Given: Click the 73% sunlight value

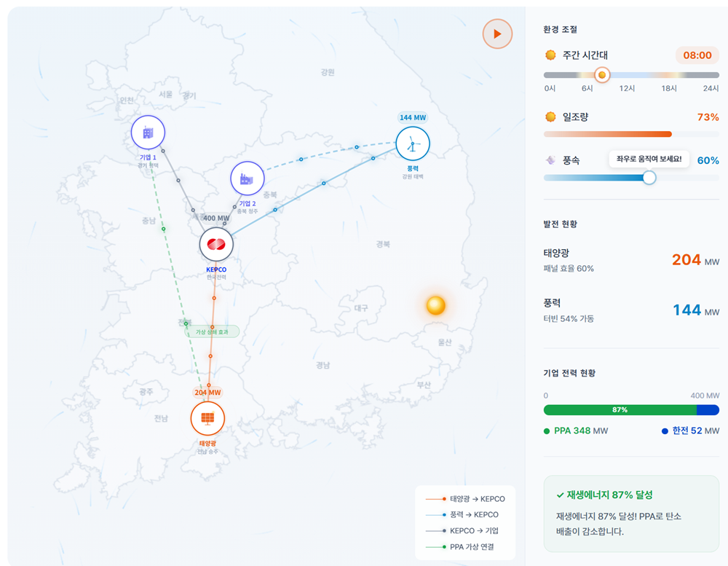Looking at the screenshot, I should 708,117.
